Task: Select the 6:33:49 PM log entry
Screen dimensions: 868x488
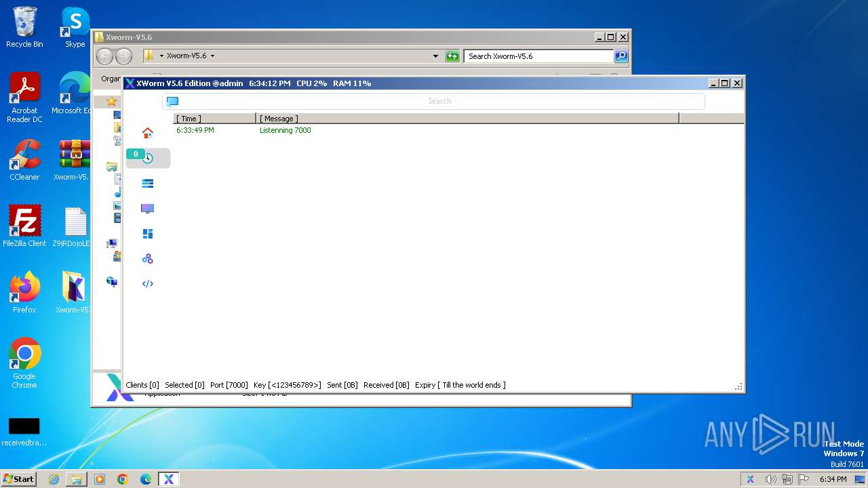Action: tap(195, 130)
